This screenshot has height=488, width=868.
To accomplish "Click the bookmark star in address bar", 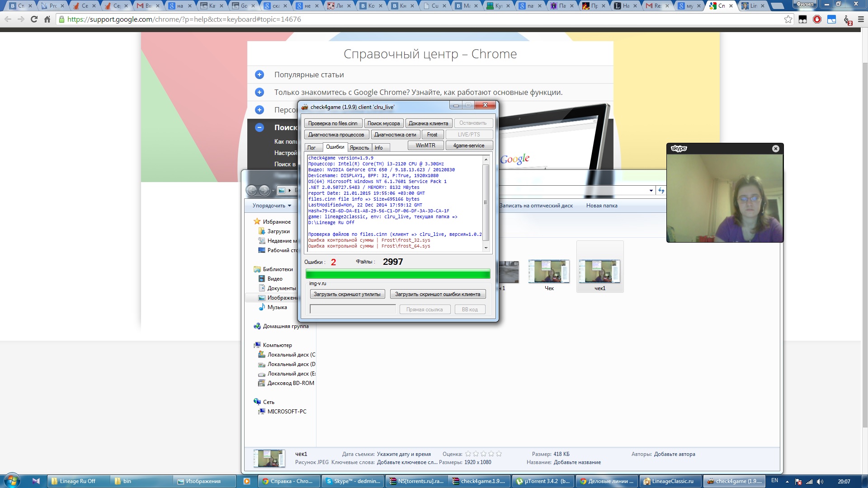I will click(788, 19).
